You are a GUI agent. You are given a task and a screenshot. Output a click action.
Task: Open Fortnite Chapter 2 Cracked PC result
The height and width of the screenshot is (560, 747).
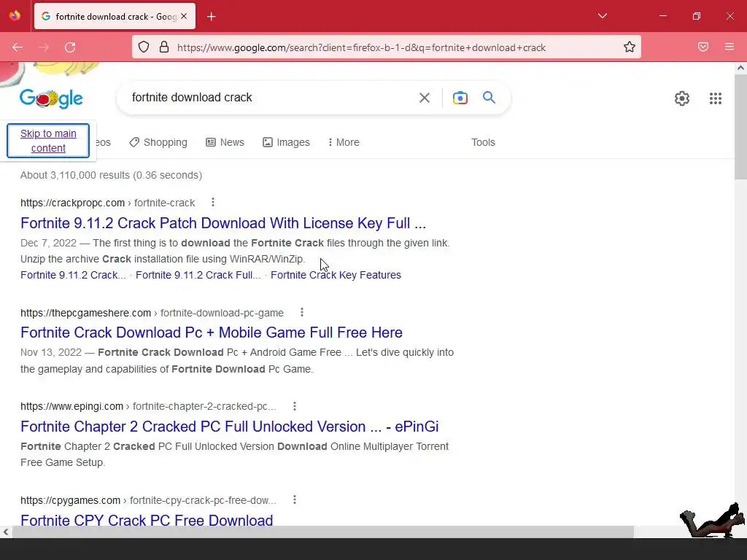coord(230,426)
